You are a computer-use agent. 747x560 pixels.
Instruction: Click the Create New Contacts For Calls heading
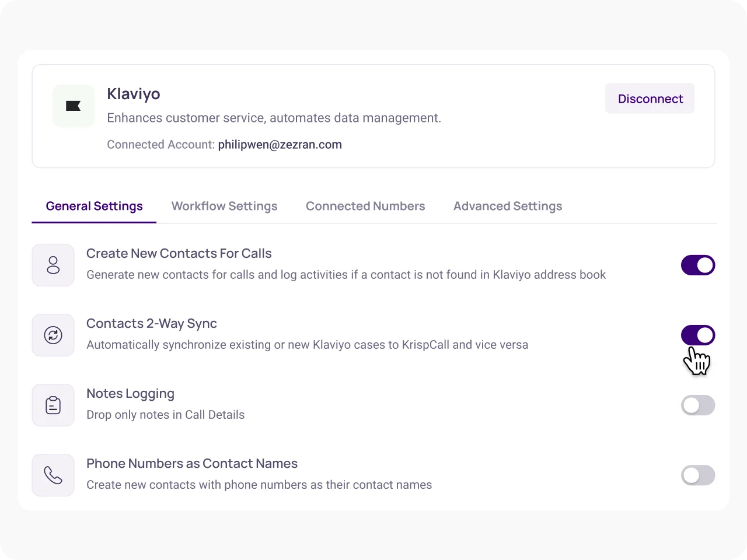click(179, 254)
